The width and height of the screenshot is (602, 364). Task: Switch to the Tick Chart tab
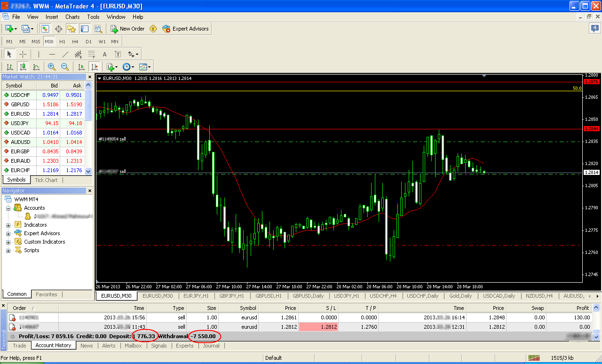click(46, 180)
